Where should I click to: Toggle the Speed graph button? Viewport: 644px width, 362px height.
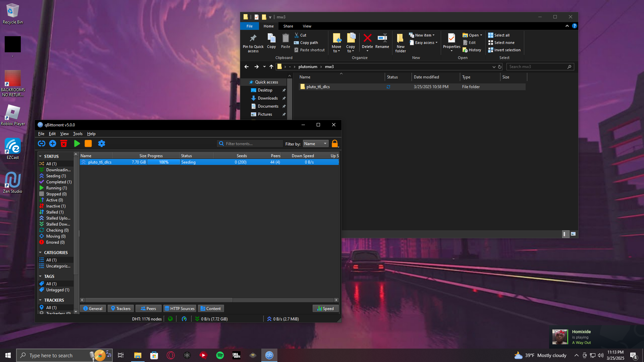[x=325, y=309]
